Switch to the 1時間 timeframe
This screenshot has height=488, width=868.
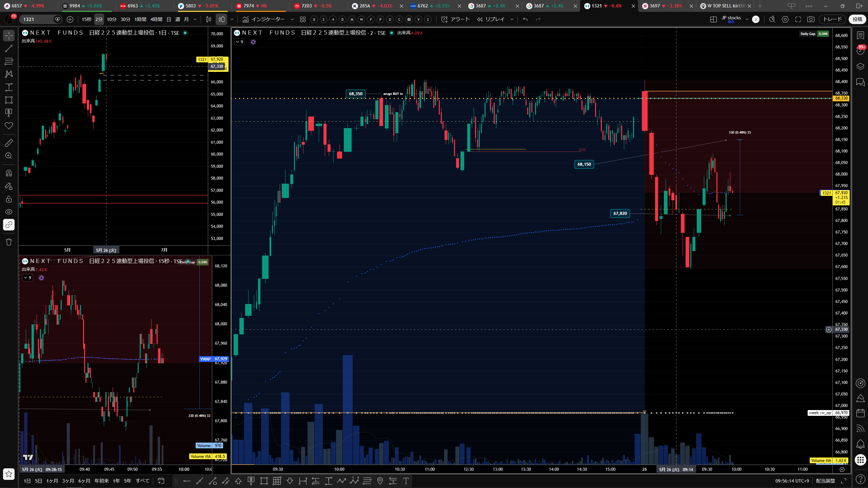pyautogui.click(x=140, y=19)
